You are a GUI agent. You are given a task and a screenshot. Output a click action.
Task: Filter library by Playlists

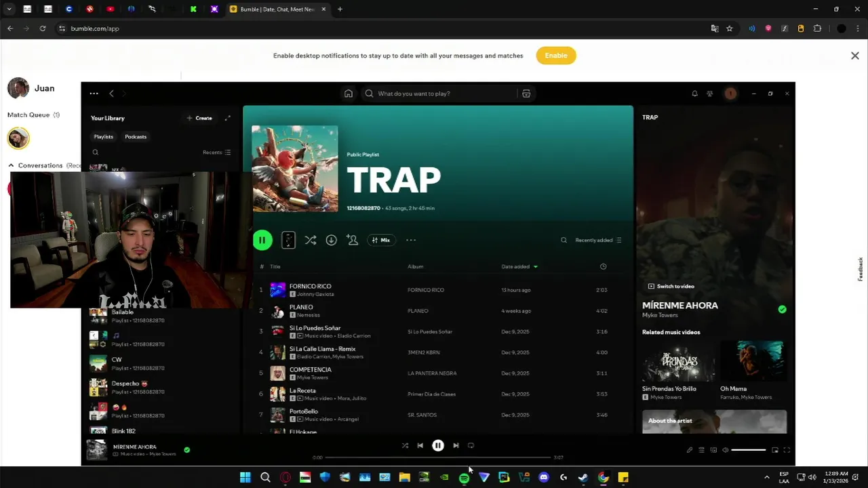104,136
